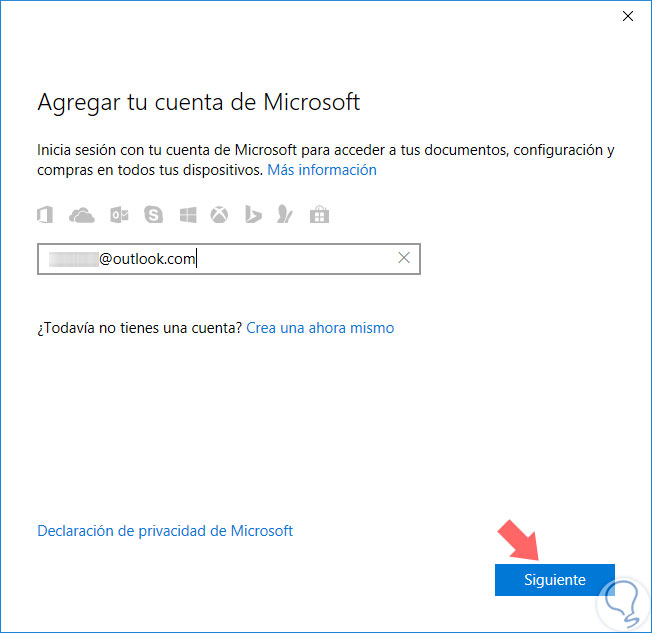Click the red arrow above Siguiente
Screen dimensions: 652x633
click(x=519, y=540)
